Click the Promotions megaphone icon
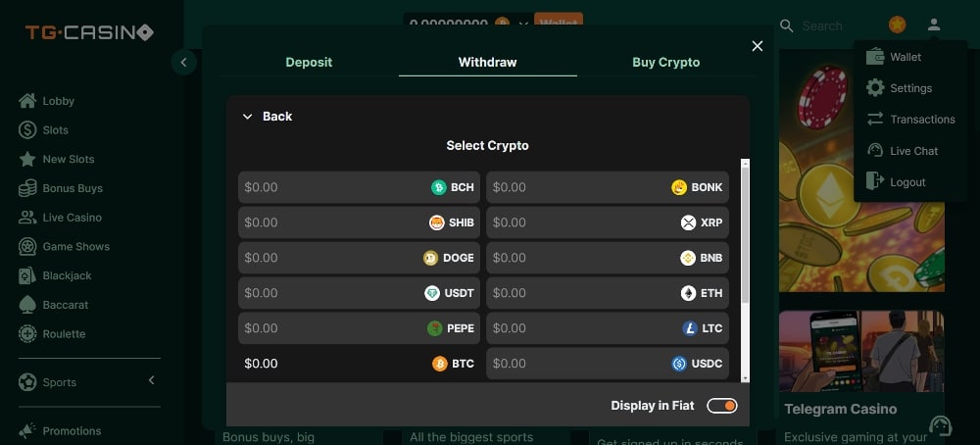This screenshot has height=445, width=980. pos(27,430)
